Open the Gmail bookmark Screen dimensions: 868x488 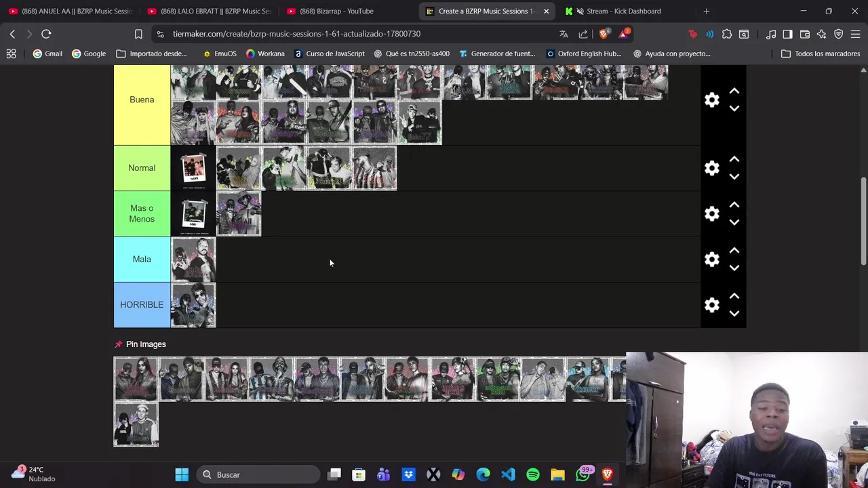coord(47,54)
